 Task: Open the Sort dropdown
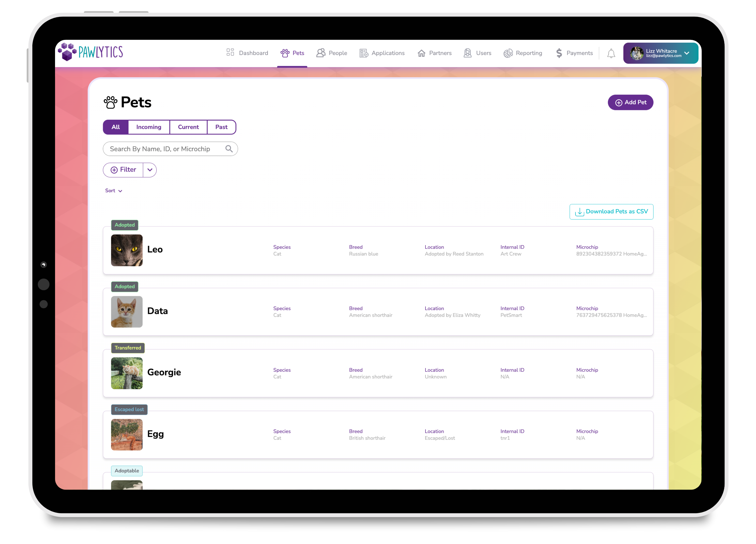(114, 190)
